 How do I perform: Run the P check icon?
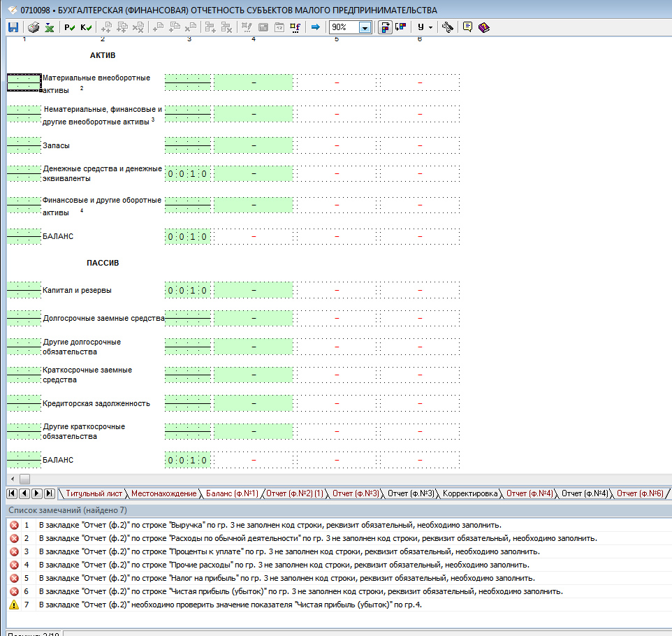click(x=69, y=27)
